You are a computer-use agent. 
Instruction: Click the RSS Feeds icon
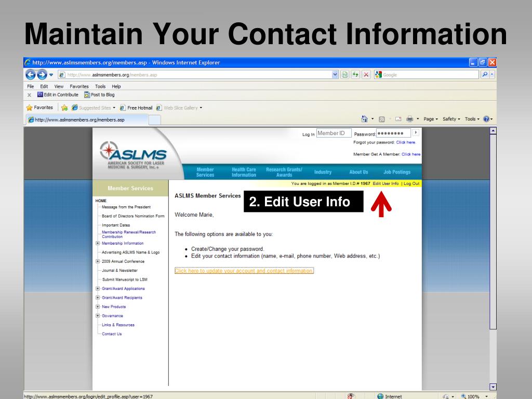[382, 119]
